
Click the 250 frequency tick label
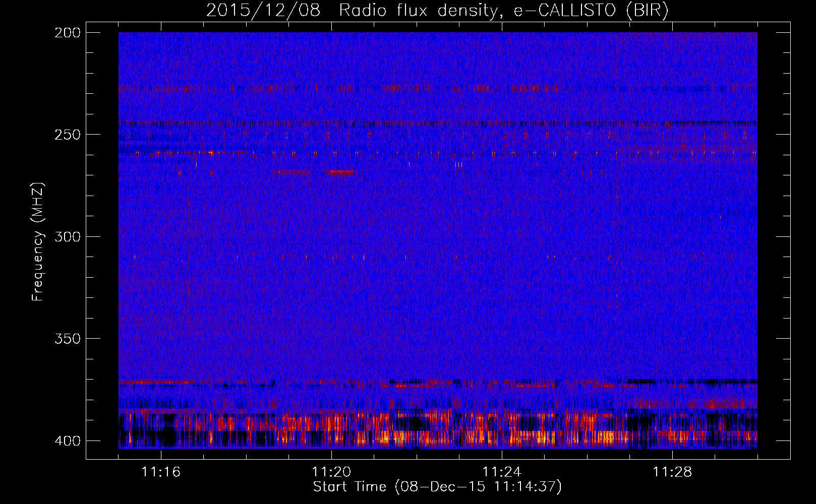point(67,135)
